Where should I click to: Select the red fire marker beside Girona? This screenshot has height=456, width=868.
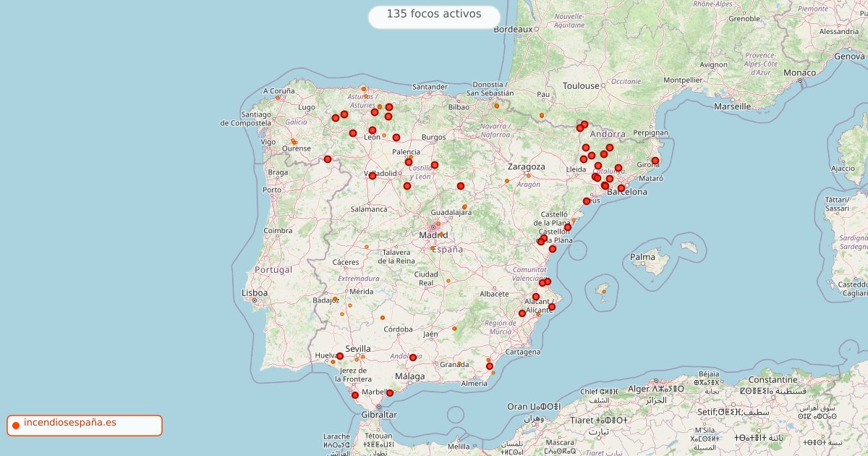coord(655,161)
